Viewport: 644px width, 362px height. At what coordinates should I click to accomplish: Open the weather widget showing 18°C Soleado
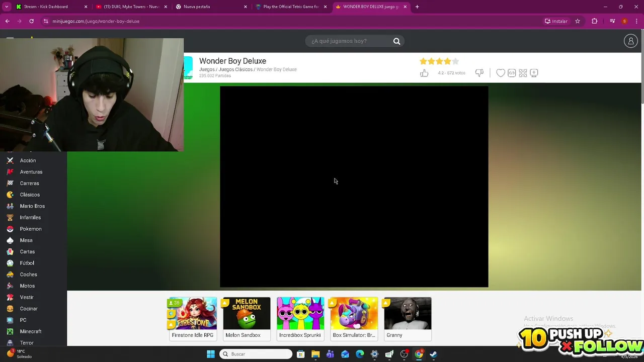19,354
